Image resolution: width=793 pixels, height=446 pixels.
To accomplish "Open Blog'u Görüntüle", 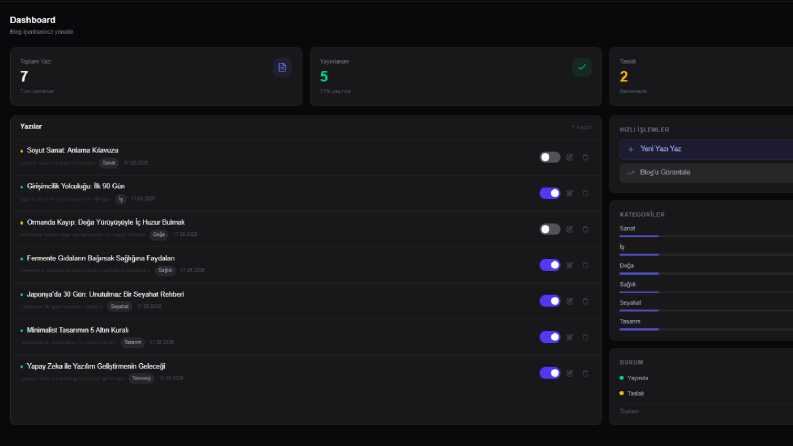I will (x=706, y=173).
